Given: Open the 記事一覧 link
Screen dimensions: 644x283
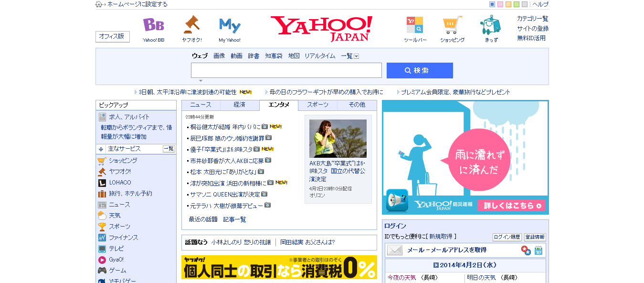Looking at the screenshot, I should tap(235, 219).
